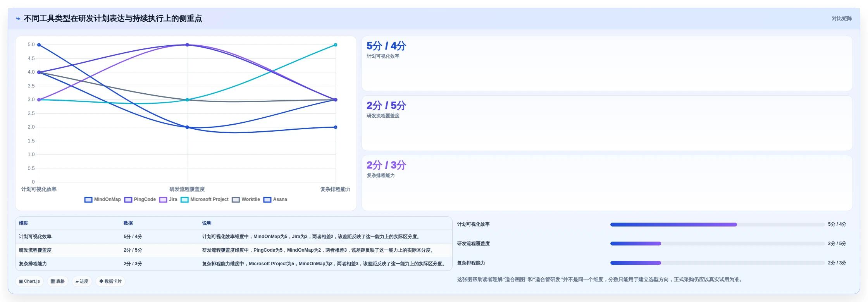Click the description mentioning Microsoft Project为5
868x302 pixels.
[x=324, y=264]
